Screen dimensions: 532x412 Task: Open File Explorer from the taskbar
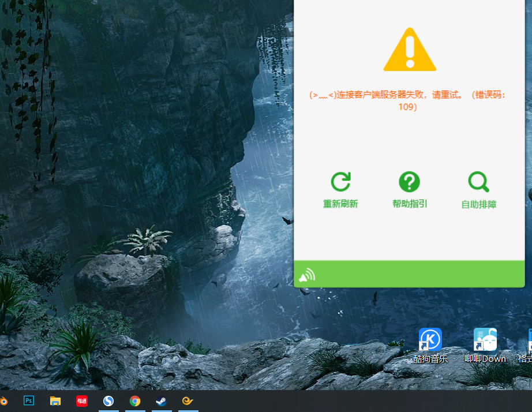(55, 400)
